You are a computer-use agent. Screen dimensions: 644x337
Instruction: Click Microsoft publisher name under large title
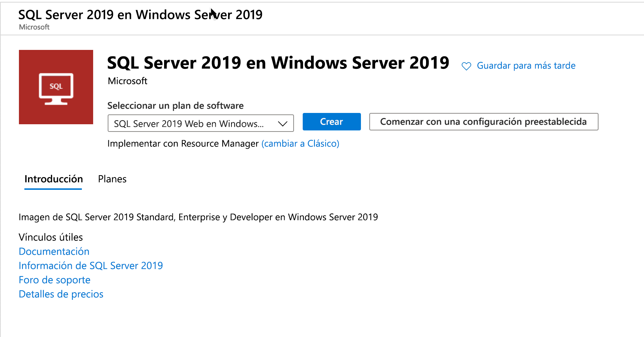(127, 81)
